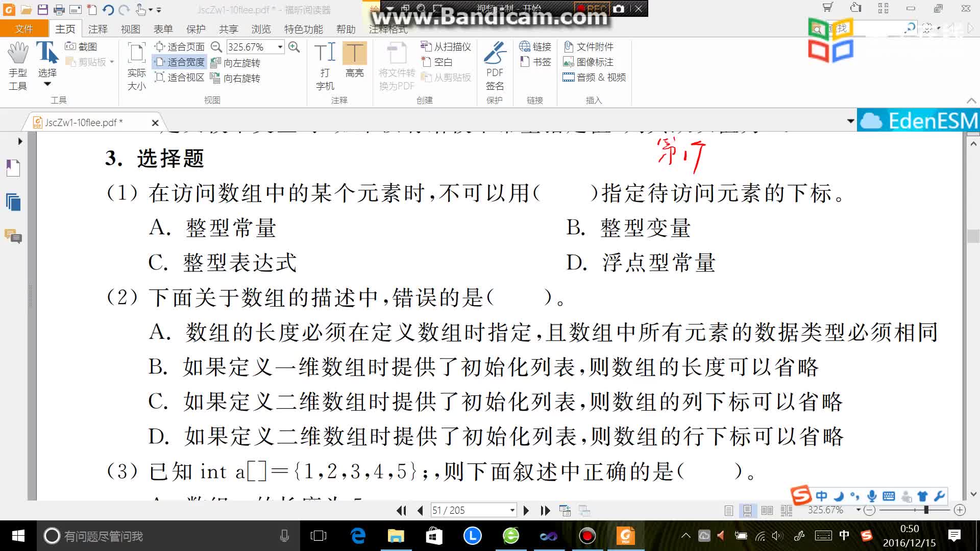Switch to the View (视图) ribbon tab
980x551 pixels.
coord(130,29)
